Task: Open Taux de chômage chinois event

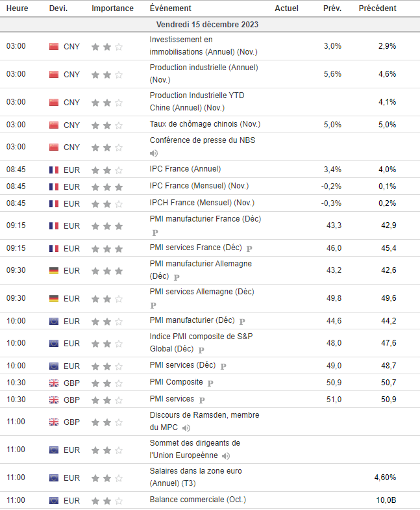Action: [204, 124]
